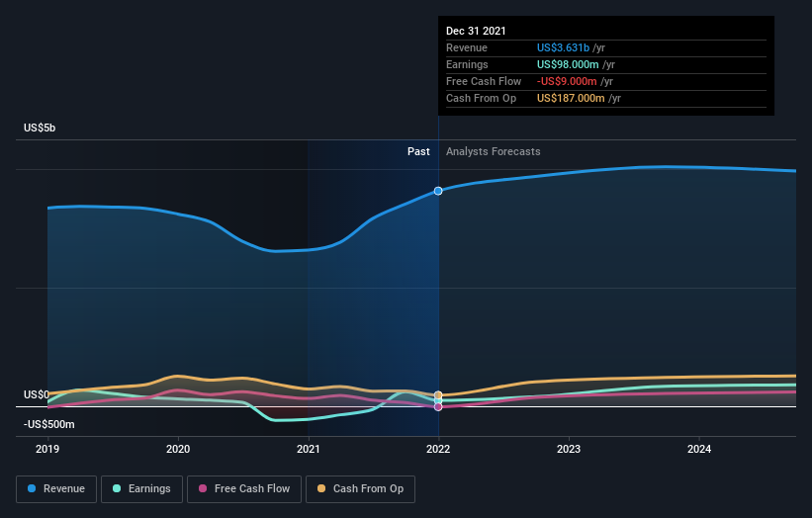Click the 2023 x-axis label
The image size is (812, 518).
tap(569, 449)
